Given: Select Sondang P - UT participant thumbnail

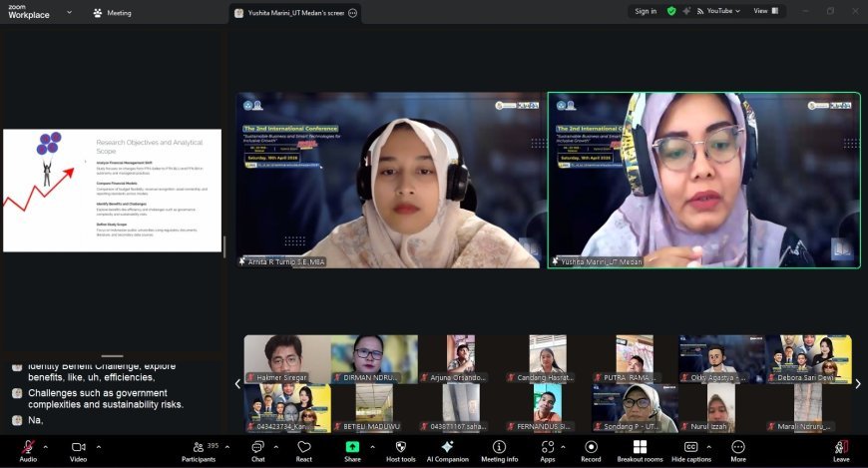Looking at the screenshot, I should click(635, 408).
